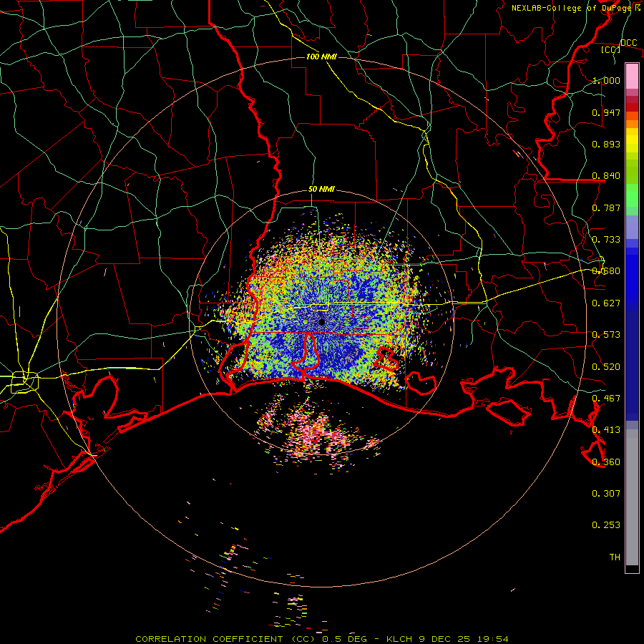Screen dimensions: 644x644
Task: Click the 0.307 scale value
Action: coord(606,494)
